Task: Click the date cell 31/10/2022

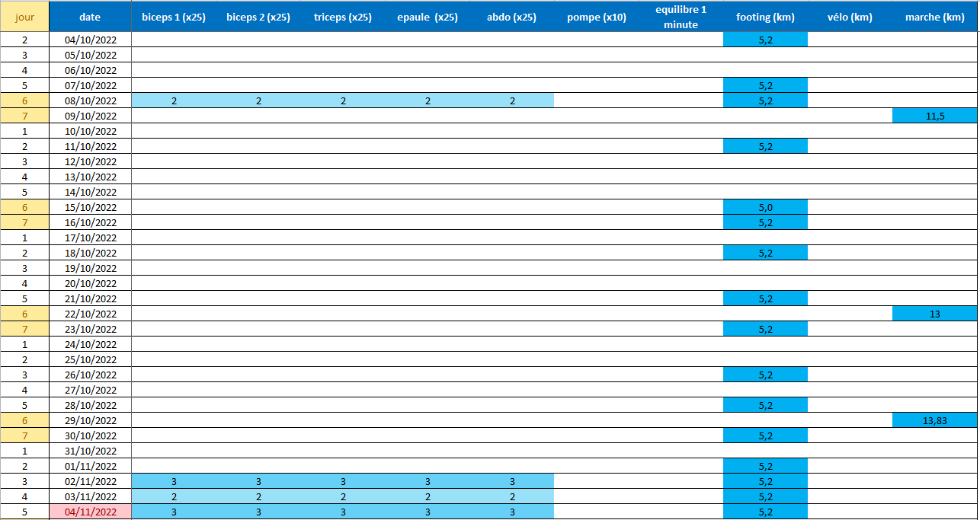Action: click(90, 451)
